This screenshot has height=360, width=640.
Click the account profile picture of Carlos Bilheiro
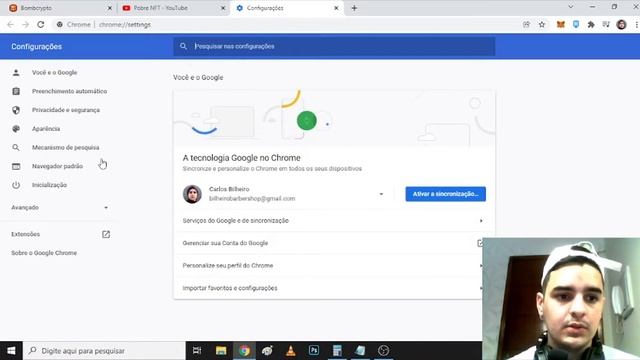[x=192, y=194]
